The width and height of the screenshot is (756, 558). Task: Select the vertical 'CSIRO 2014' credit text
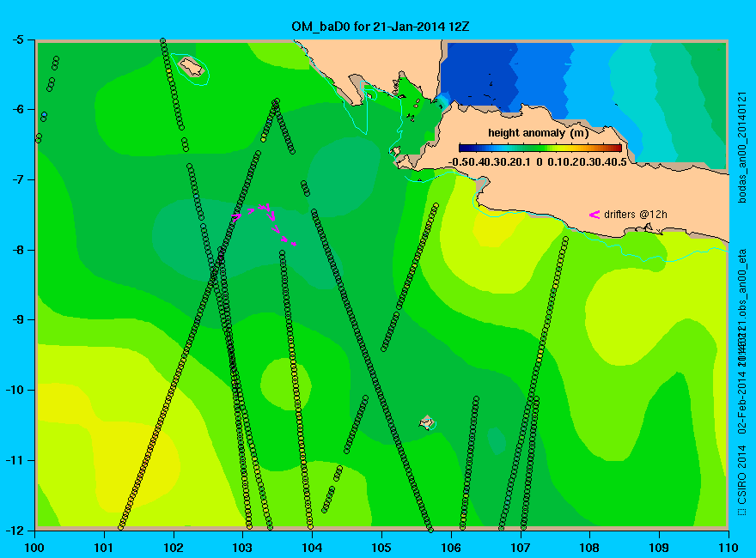(x=742, y=475)
